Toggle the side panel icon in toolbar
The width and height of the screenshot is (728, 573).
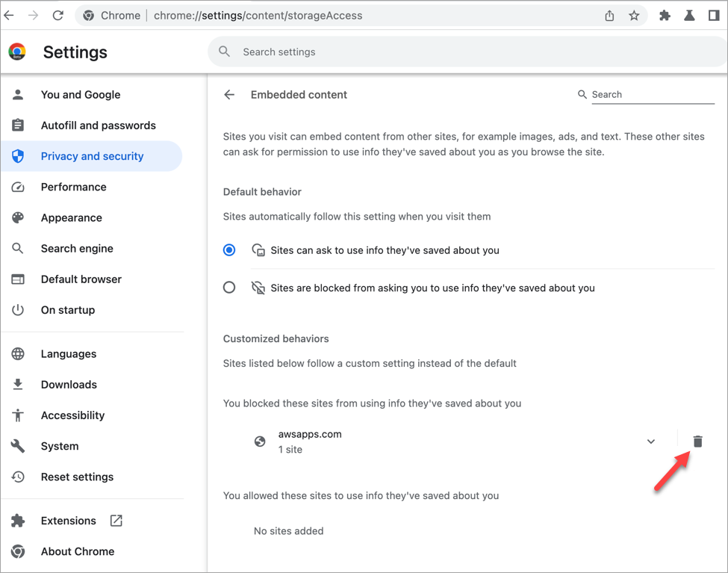[714, 16]
